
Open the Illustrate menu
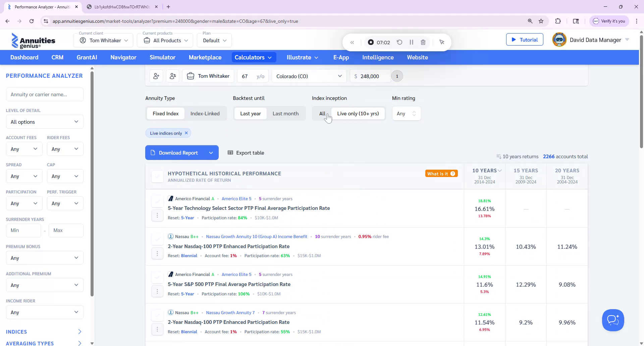click(x=302, y=57)
